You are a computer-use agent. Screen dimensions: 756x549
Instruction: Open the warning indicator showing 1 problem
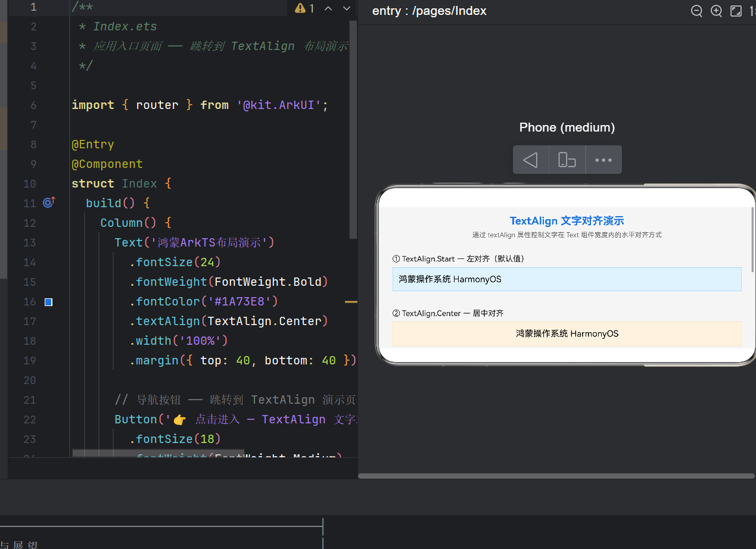(304, 8)
